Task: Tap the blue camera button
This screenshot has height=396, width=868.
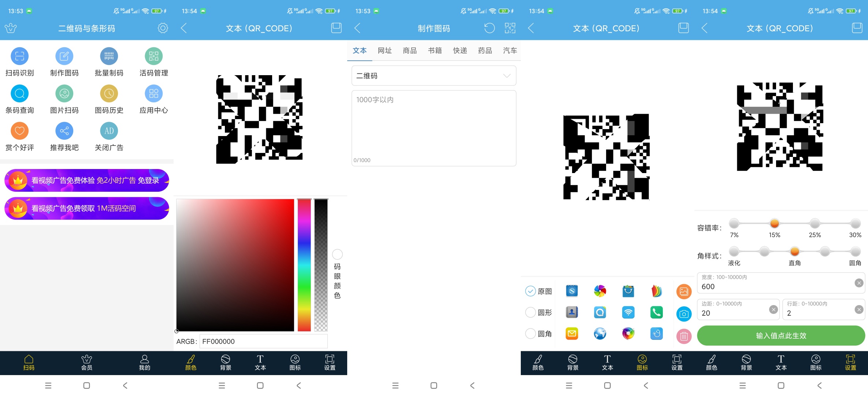Action: point(684,314)
